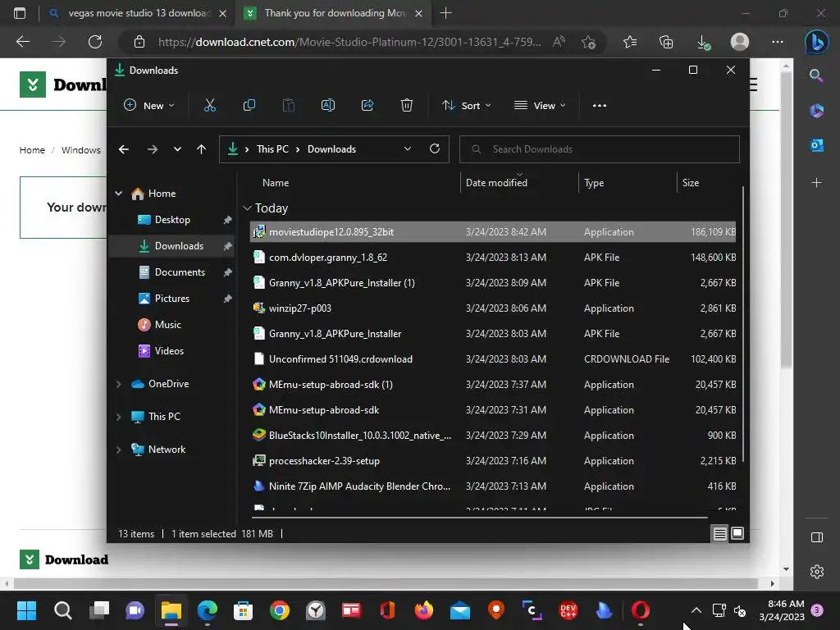
Task: Select Music in navigation pane
Action: pos(171,325)
